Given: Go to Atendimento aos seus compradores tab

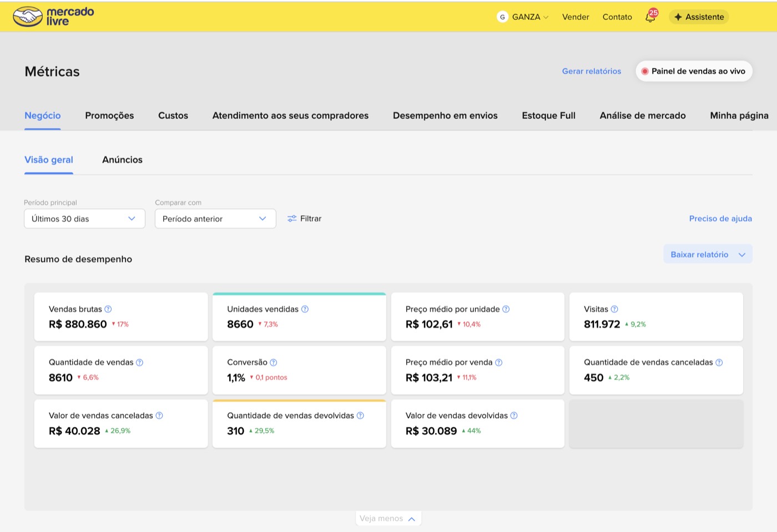Looking at the screenshot, I should point(290,115).
